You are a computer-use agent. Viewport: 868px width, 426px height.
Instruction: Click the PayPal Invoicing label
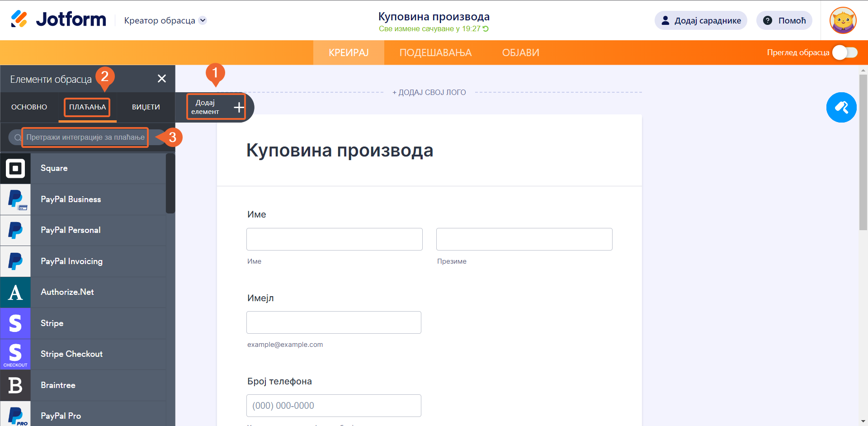71,261
